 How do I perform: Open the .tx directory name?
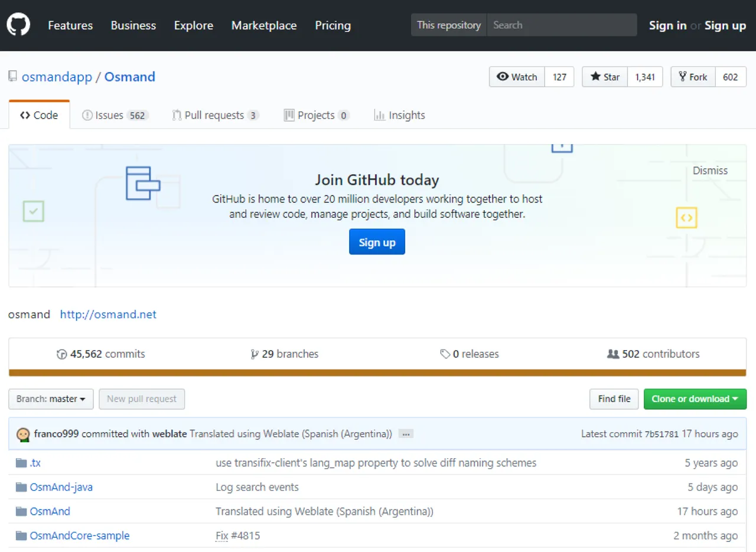pyautogui.click(x=35, y=463)
